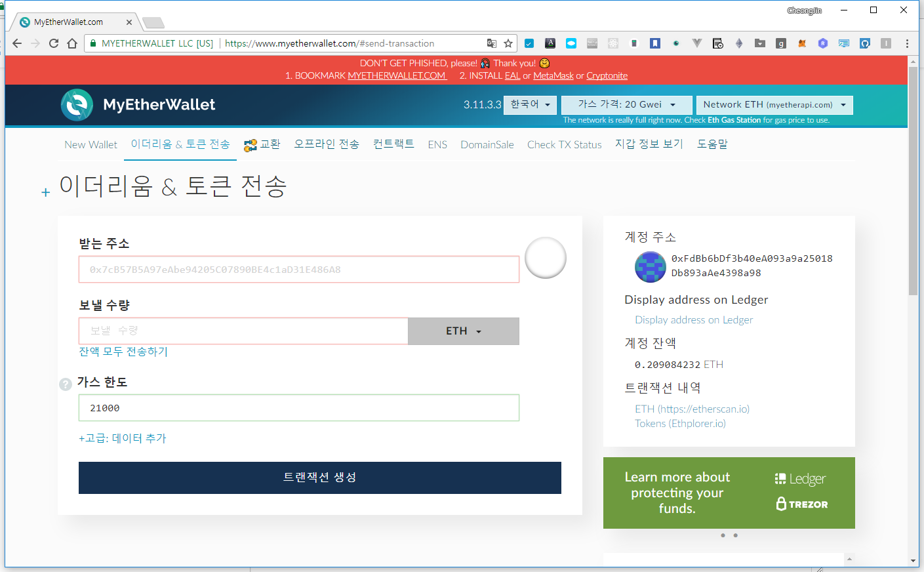Click the gas limit help question mark
Viewport: 924px width, 572px height.
(66, 384)
